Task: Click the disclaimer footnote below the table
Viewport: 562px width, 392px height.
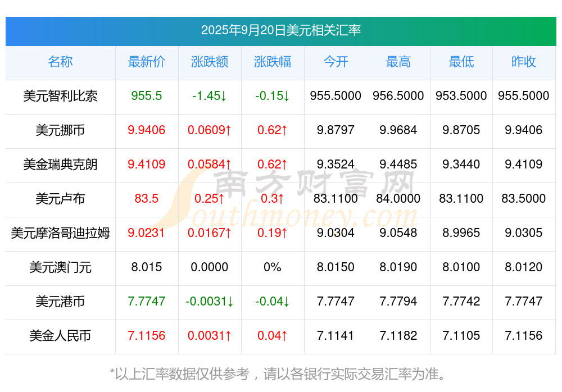Action: (x=281, y=373)
